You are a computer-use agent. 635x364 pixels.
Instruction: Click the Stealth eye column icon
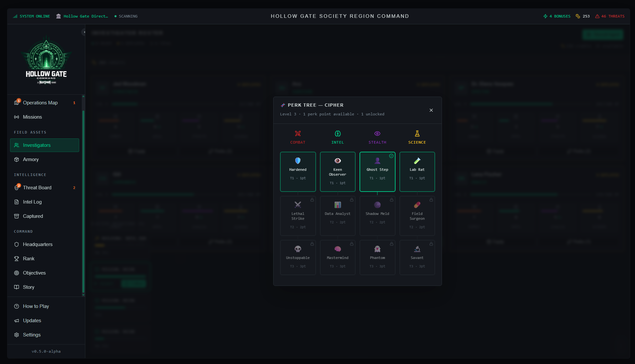pos(377,134)
